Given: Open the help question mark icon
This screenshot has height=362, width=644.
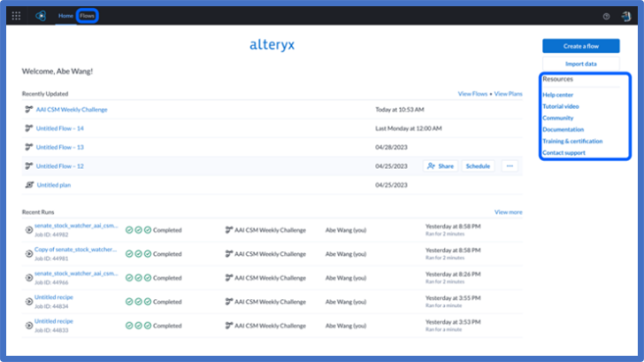Looking at the screenshot, I should coord(606,17).
